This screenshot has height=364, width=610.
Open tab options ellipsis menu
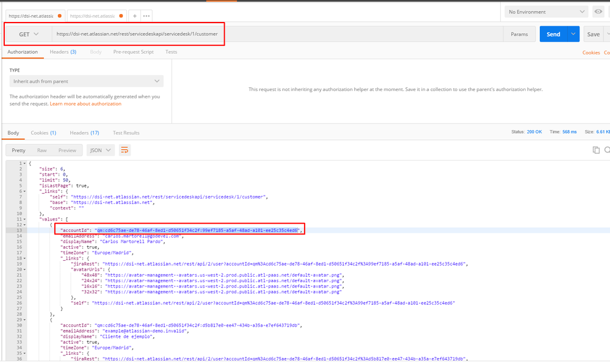147,16
